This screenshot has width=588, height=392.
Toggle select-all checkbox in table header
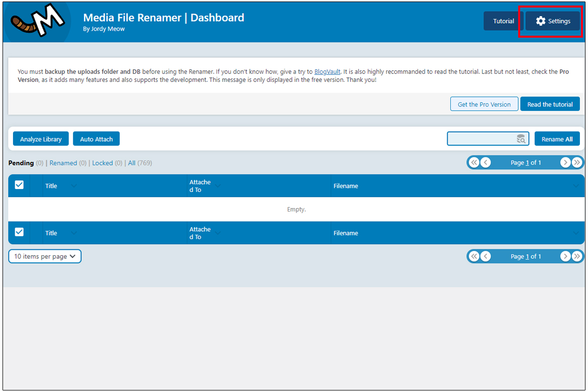tap(19, 185)
